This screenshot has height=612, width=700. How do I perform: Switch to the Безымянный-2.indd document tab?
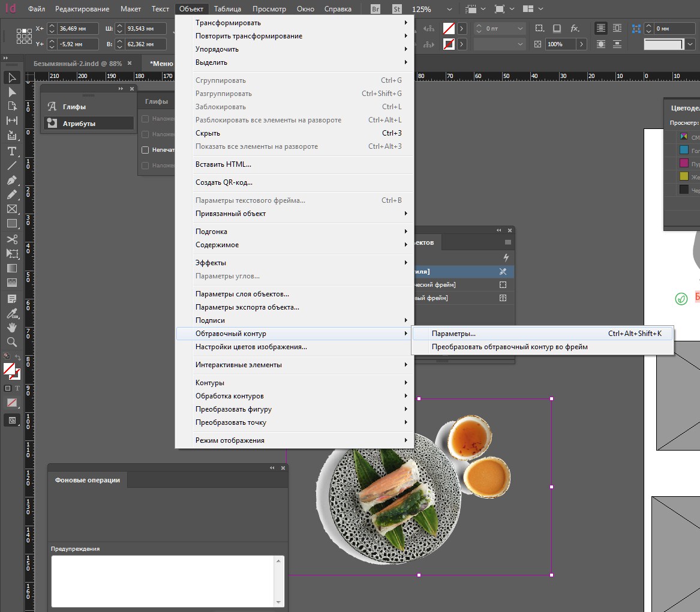77,63
